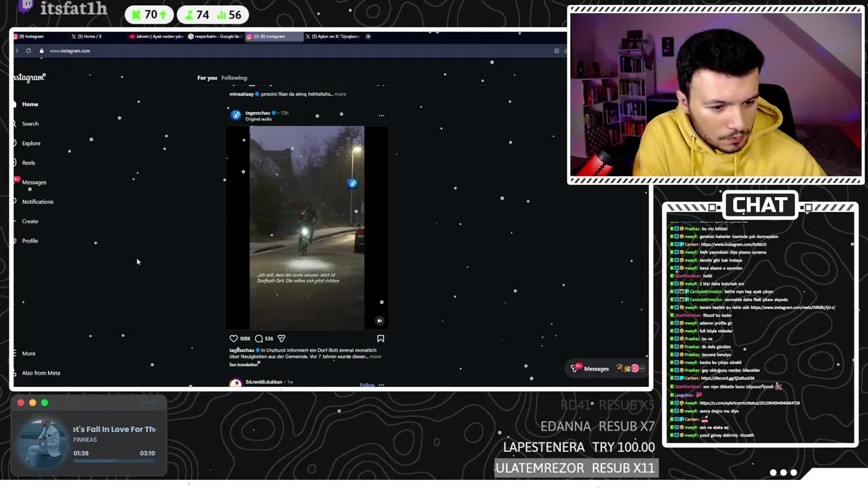868x488 pixels.
Task: Open instagram.com/itsfat1h link in chat
Action: (x=734, y=245)
